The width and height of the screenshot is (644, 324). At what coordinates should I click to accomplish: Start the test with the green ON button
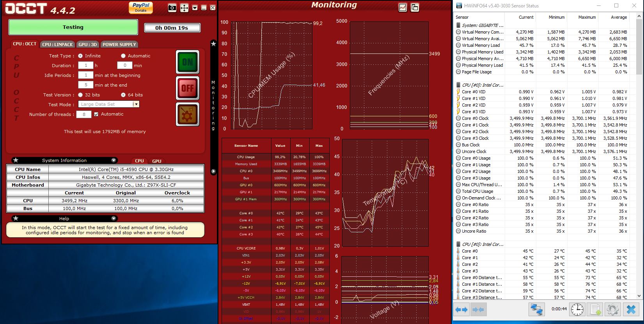188,62
